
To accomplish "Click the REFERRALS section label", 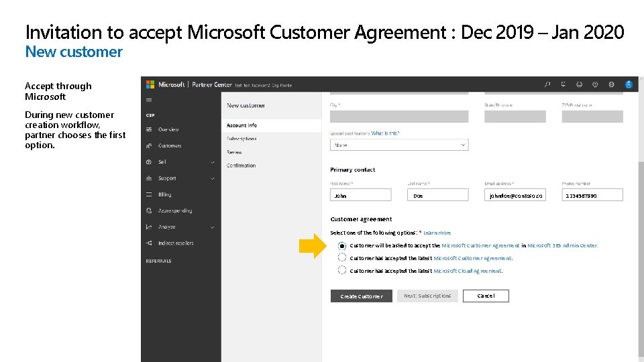I will 158,261.
